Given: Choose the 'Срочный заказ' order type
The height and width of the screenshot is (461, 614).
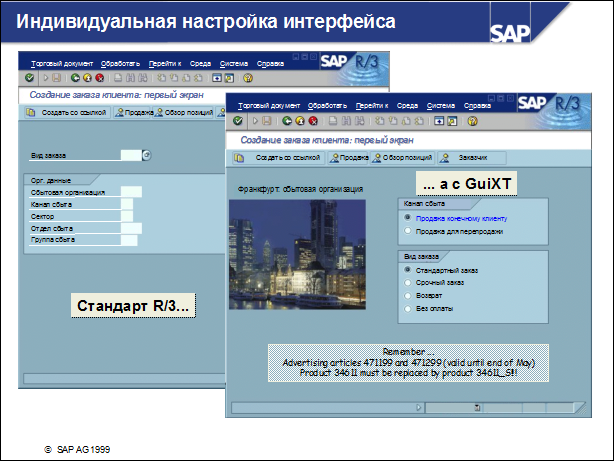Looking at the screenshot, I should [407, 283].
